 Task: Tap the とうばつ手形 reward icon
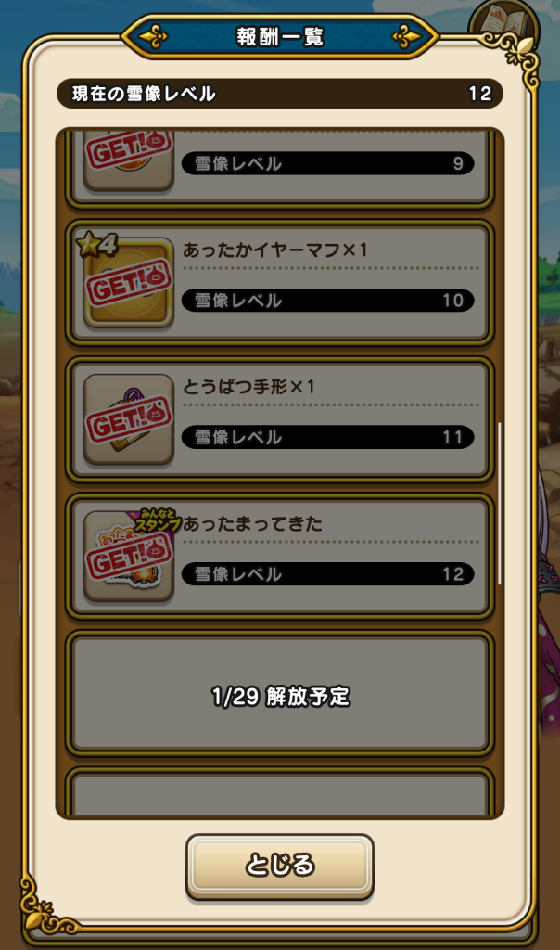(x=128, y=420)
